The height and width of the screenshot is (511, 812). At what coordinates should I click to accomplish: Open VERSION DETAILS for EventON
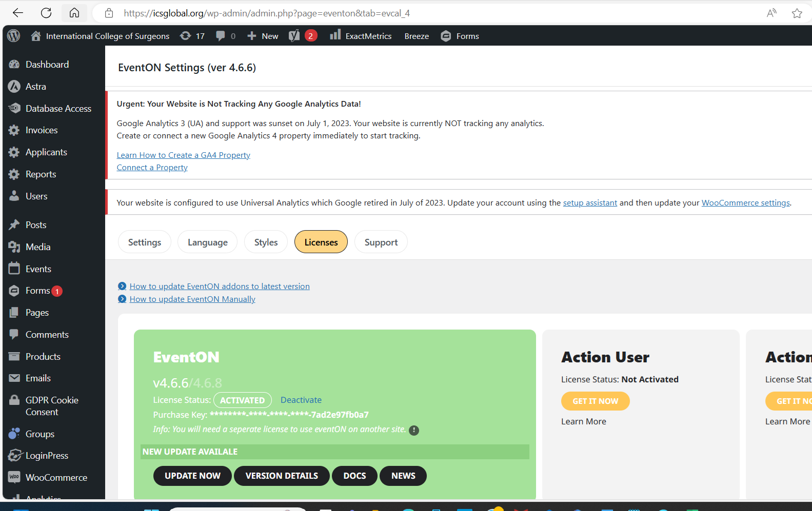282,476
